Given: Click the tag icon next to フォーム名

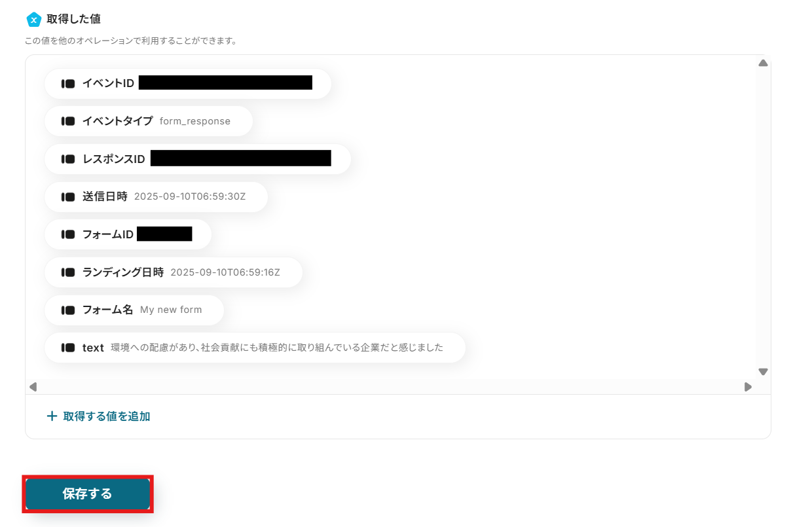Looking at the screenshot, I should coord(68,310).
